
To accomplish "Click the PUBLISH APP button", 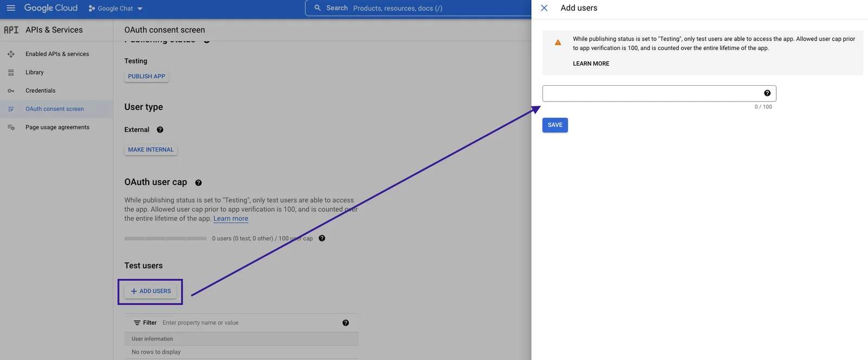I will [146, 77].
